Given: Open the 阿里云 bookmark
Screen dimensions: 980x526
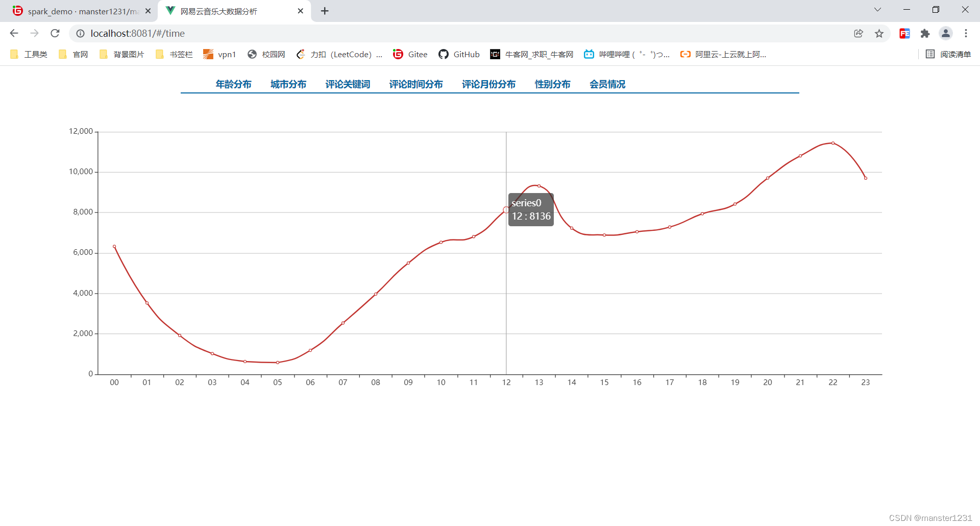Looking at the screenshot, I should click(x=723, y=54).
